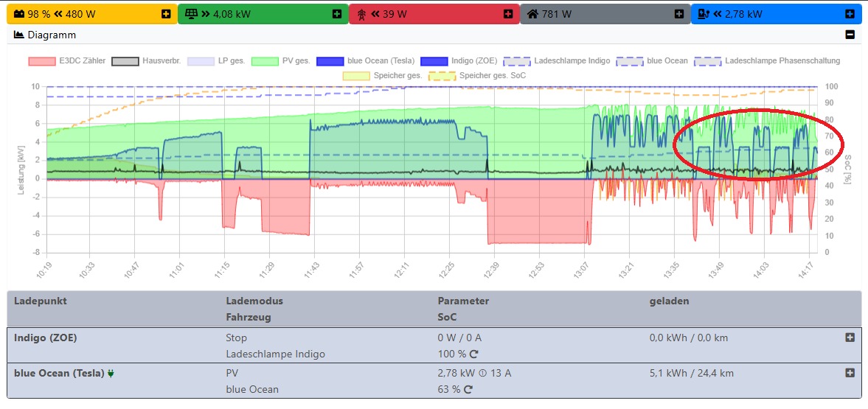
Task: Click the plug icon beside blue Ocean (Tesla)
Action: pos(111,373)
